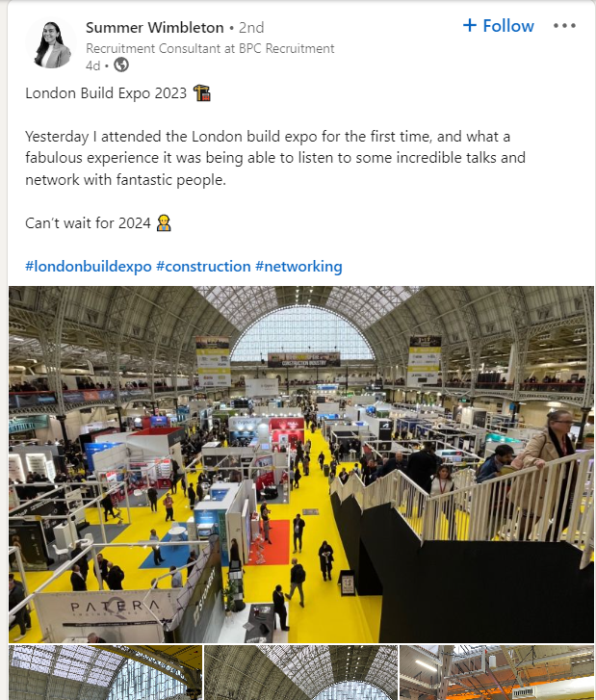
Task: Click the construction worker emoji after 2024
Action: [164, 223]
